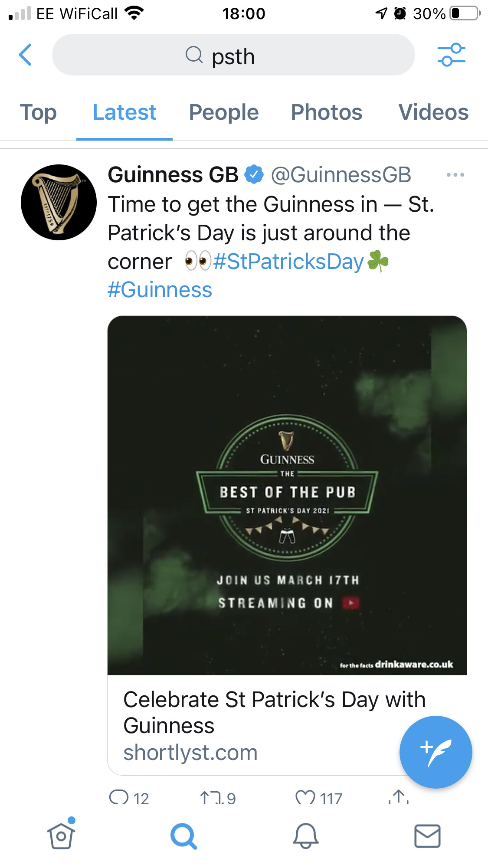This screenshot has width=488, height=868.
Task: Switch to the Photos tab
Action: 327,112
